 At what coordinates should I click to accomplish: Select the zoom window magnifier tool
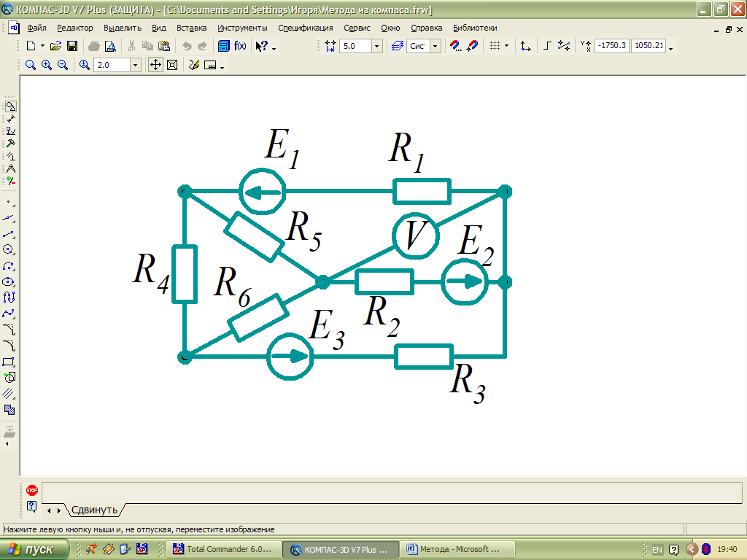click(31, 65)
